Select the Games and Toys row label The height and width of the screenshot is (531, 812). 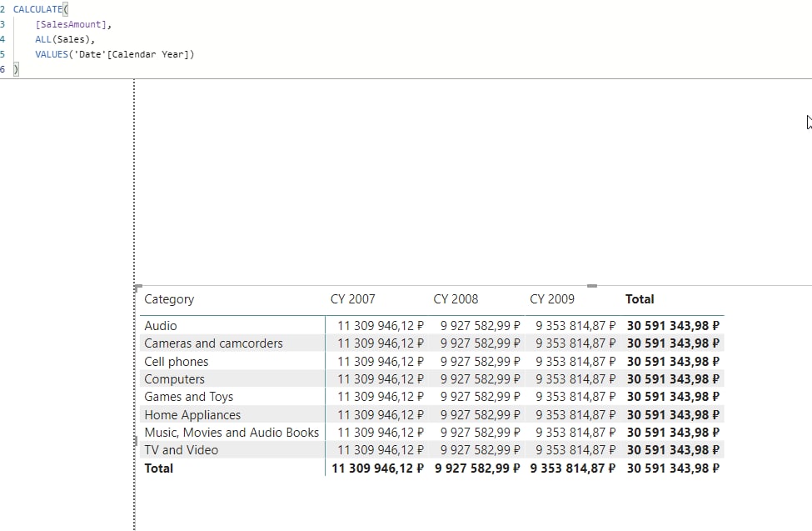coord(188,397)
